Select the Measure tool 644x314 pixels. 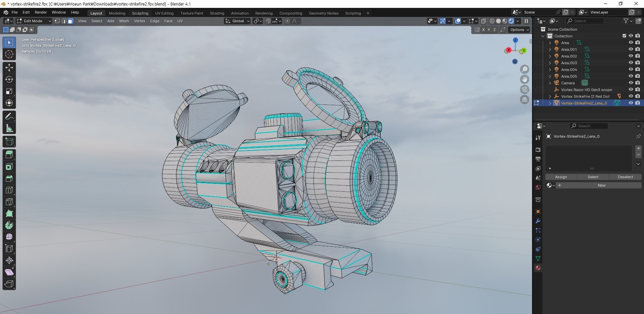[9, 128]
